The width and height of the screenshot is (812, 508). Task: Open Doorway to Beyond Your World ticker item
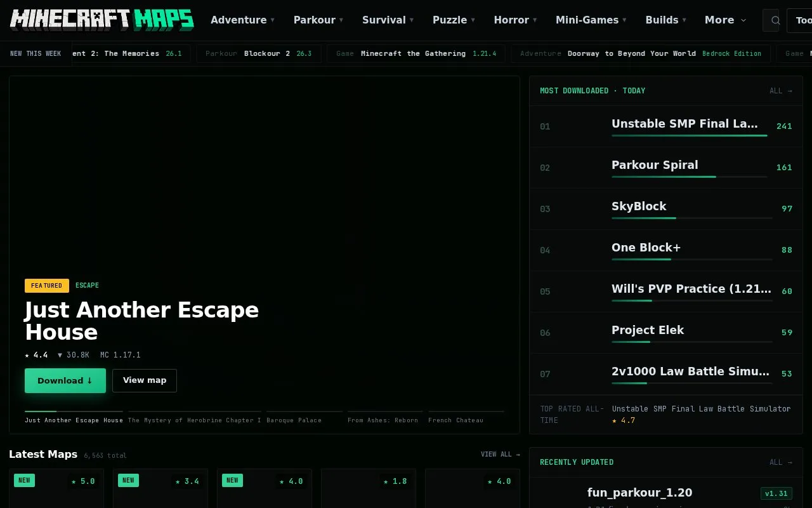pos(641,53)
